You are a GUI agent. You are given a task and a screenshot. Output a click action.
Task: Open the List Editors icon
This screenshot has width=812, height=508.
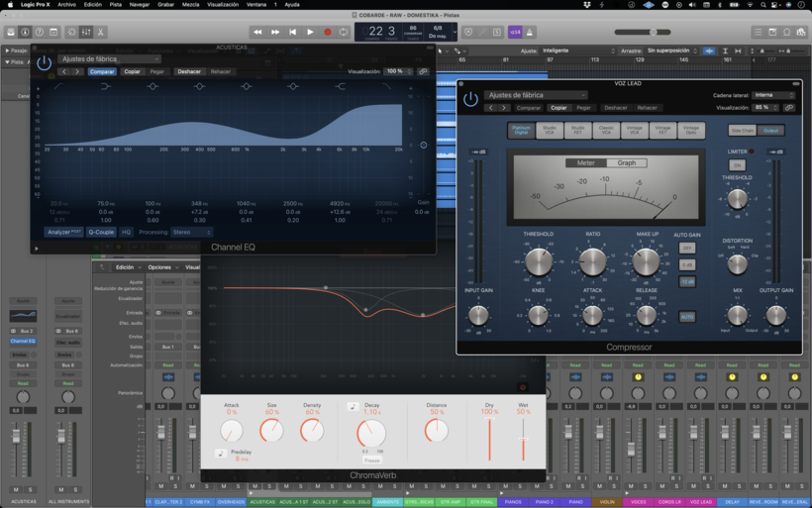(x=759, y=32)
